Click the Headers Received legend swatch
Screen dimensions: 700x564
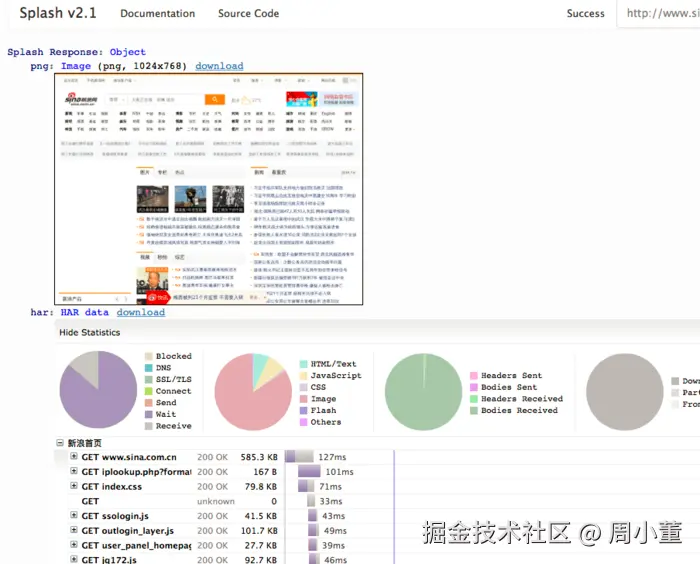pyautogui.click(x=474, y=399)
